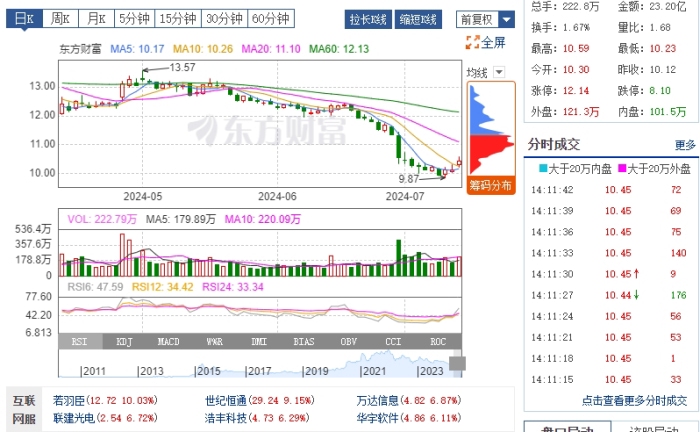Select the BIAS indicator tab
The width and height of the screenshot is (700, 432).
coord(304,342)
